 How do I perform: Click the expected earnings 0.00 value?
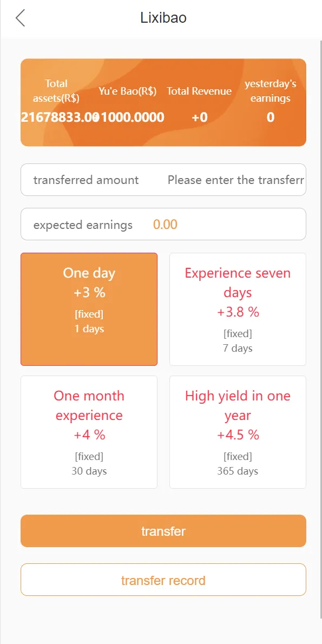tap(165, 225)
